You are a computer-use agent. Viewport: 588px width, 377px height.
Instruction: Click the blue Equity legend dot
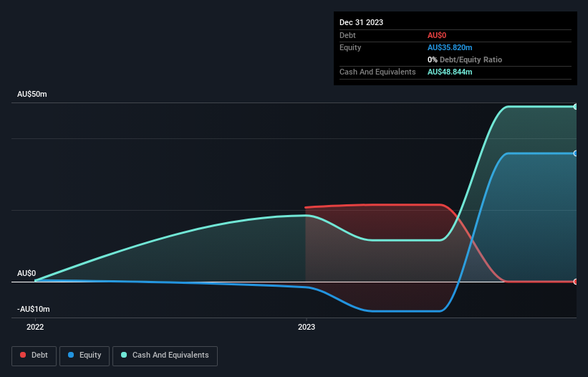point(70,355)
